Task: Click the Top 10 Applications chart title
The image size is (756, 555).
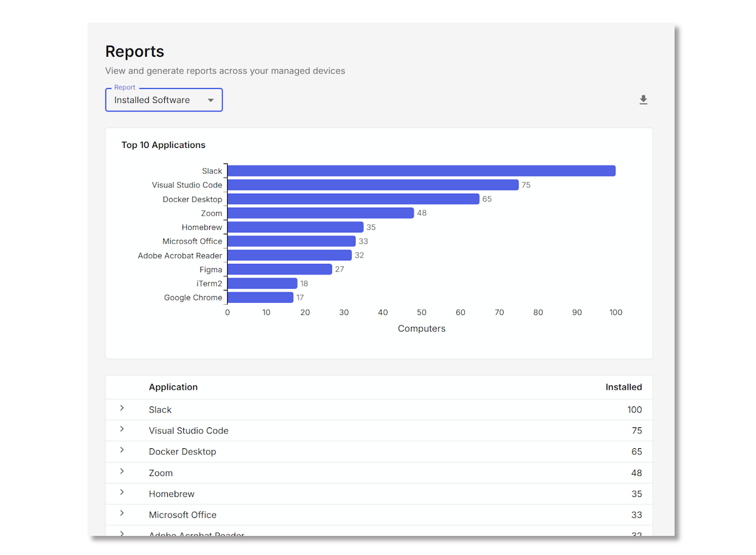Action: (164, 145)
